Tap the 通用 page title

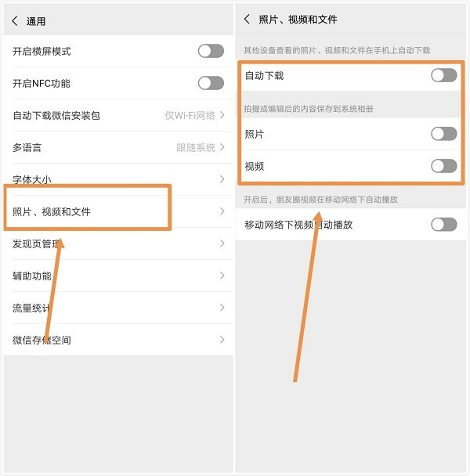(36, 21)
